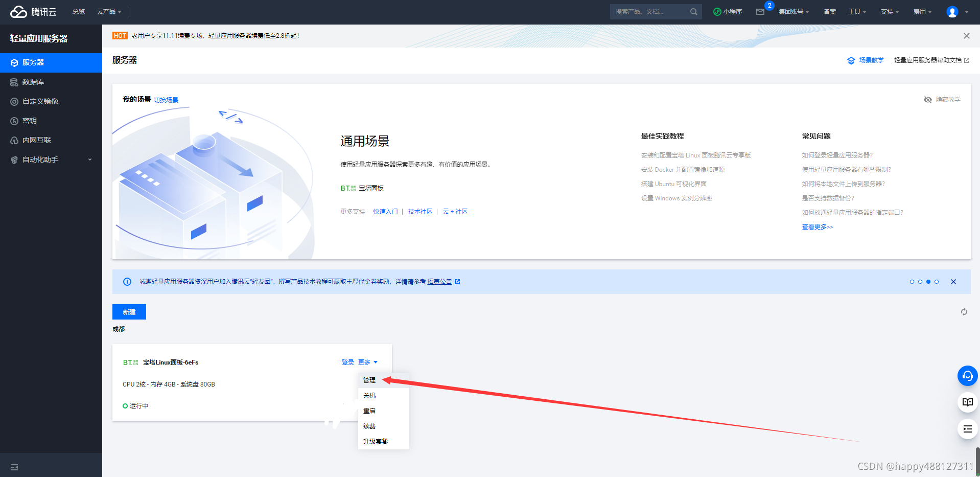Click the server name 宝塔Linux面板-6eFs

171,362
